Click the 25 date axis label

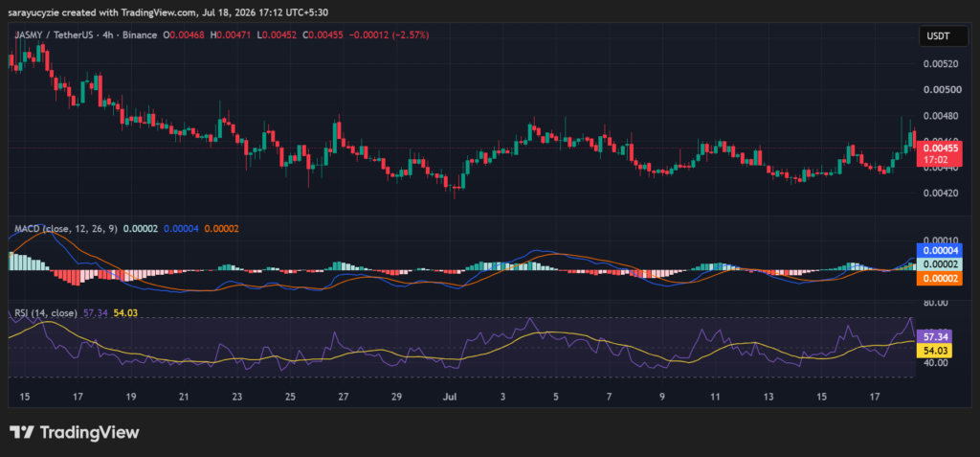tap(290, 397)
